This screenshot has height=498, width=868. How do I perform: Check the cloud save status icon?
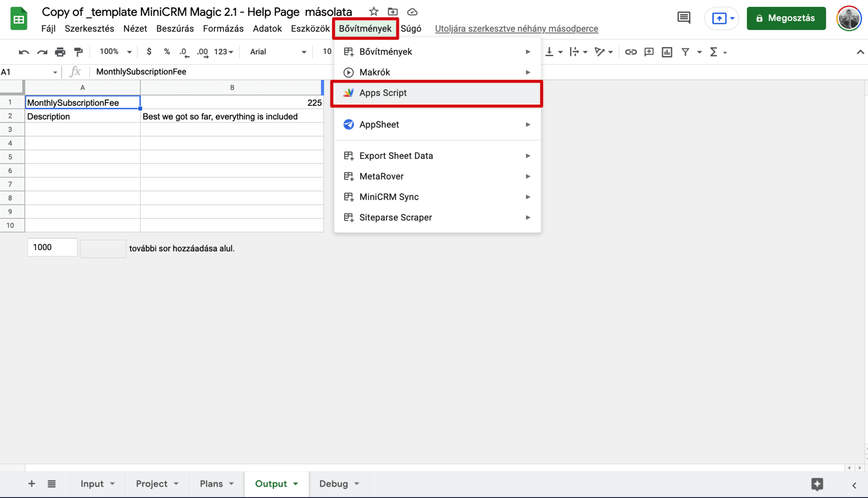pyautogui.click(x=412, y=12)
